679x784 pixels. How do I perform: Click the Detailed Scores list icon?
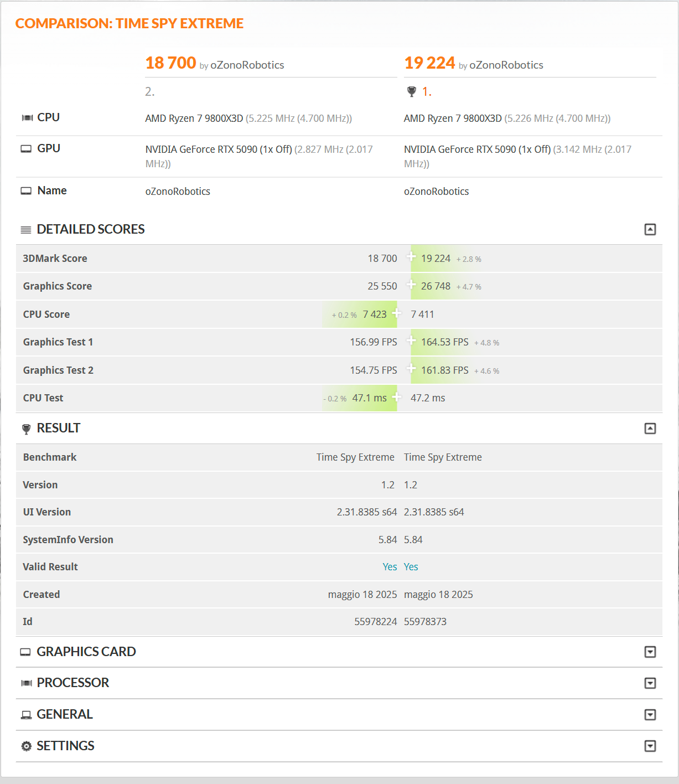[x=26, y=230]
